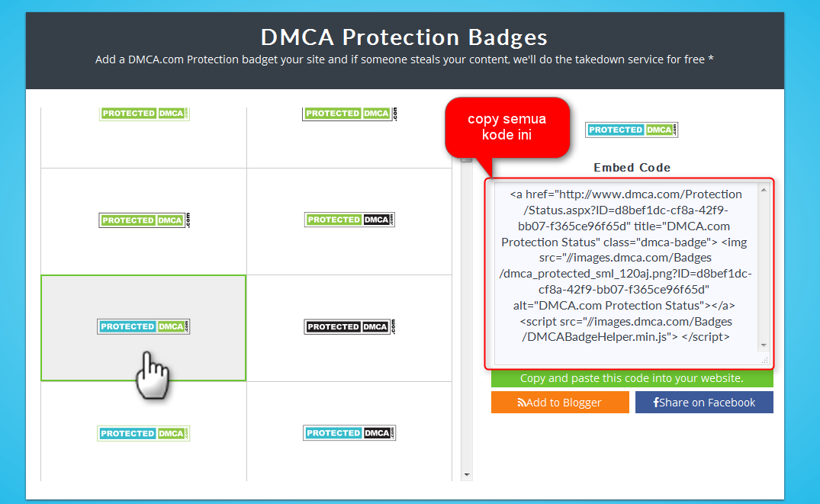Screen dimensions: 820x504
Task: Click the RSS icon on Add to Blogger
Action: tap(522, 403)
